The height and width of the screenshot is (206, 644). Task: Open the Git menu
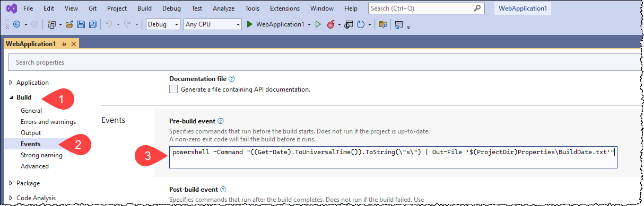[x=93, y=8]
